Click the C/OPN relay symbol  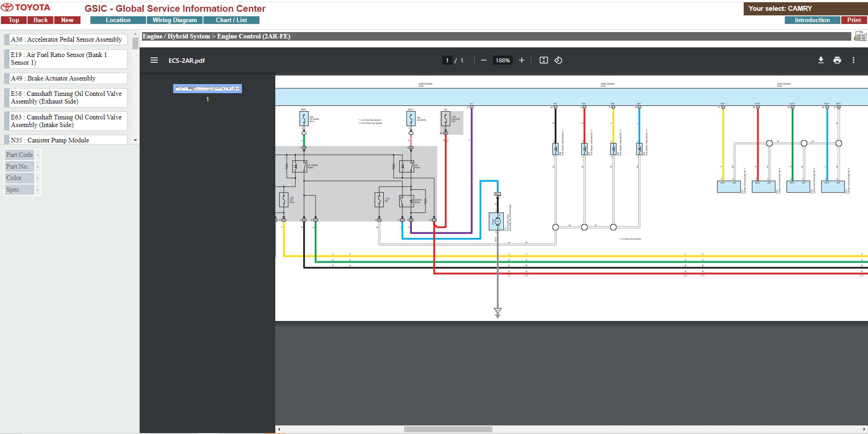click(x=406, y=201)
